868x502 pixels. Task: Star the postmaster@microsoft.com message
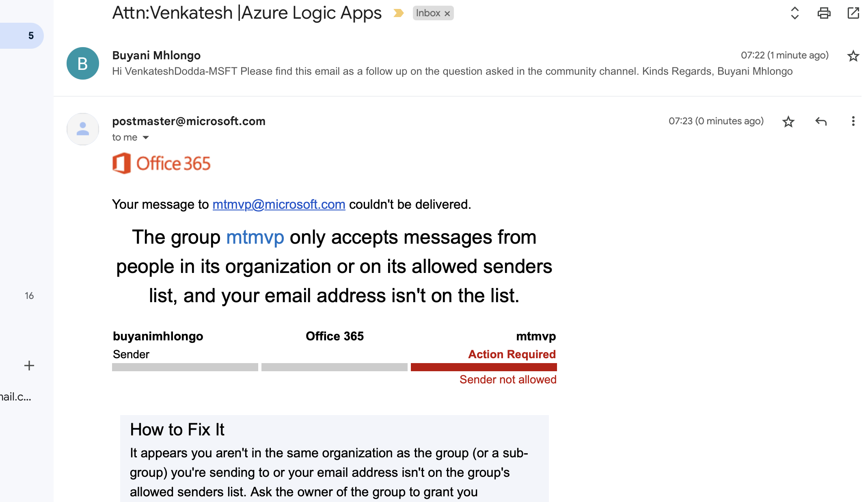788,121
